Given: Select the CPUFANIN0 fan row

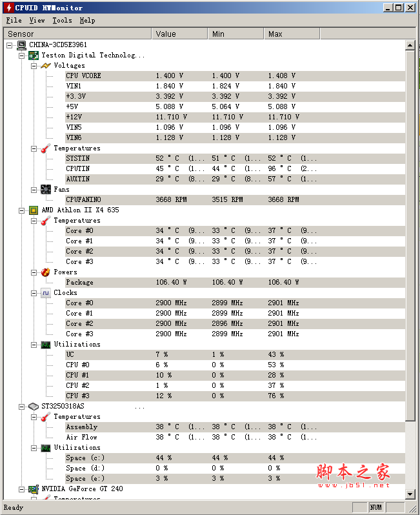Looking at the screenshot, I should (235, 199).
